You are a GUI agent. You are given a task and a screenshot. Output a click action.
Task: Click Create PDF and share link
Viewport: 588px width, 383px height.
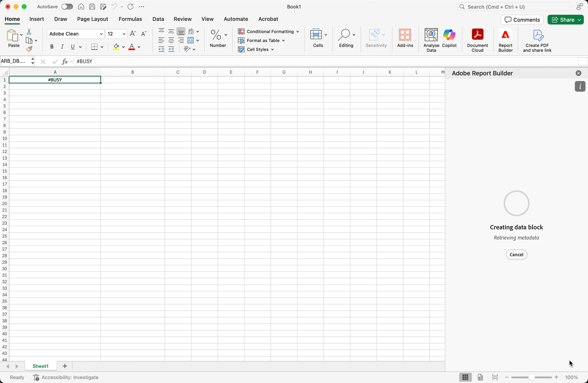coord(537,40)
